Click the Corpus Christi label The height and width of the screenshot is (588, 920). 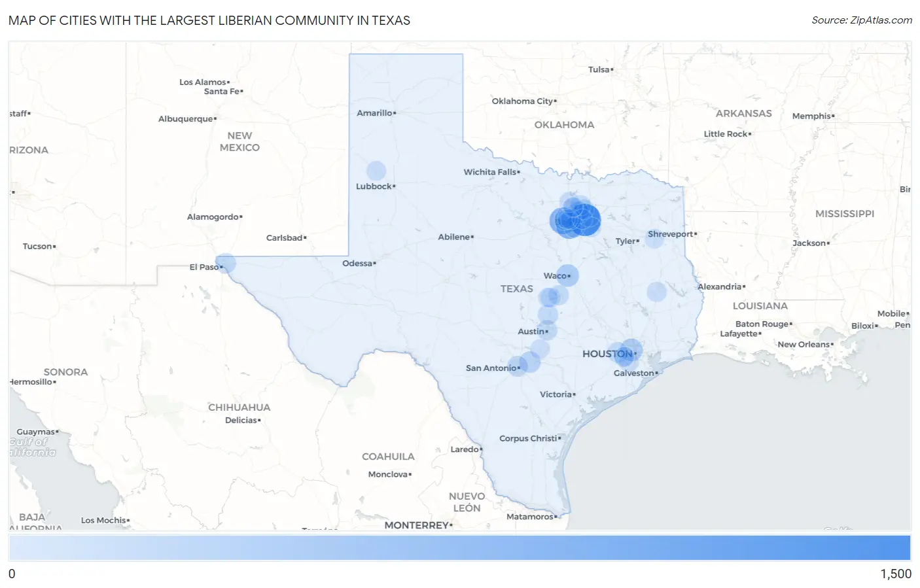pos(528,438)
